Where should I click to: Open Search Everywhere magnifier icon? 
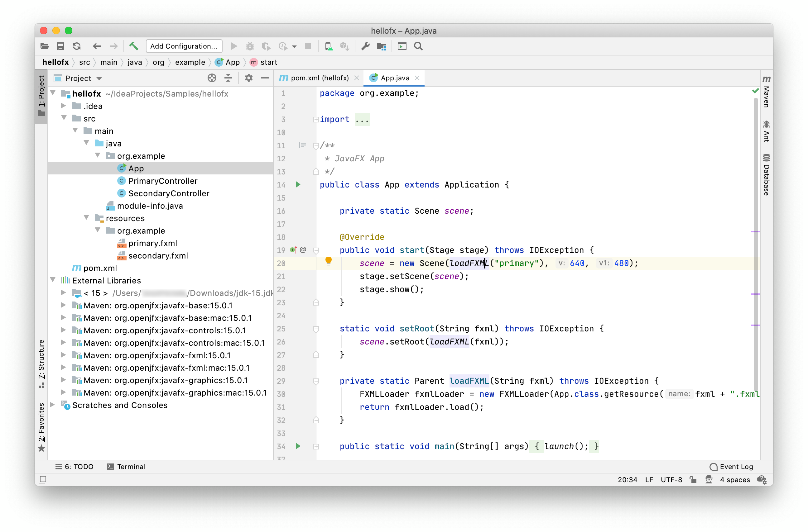pos(418,46)
